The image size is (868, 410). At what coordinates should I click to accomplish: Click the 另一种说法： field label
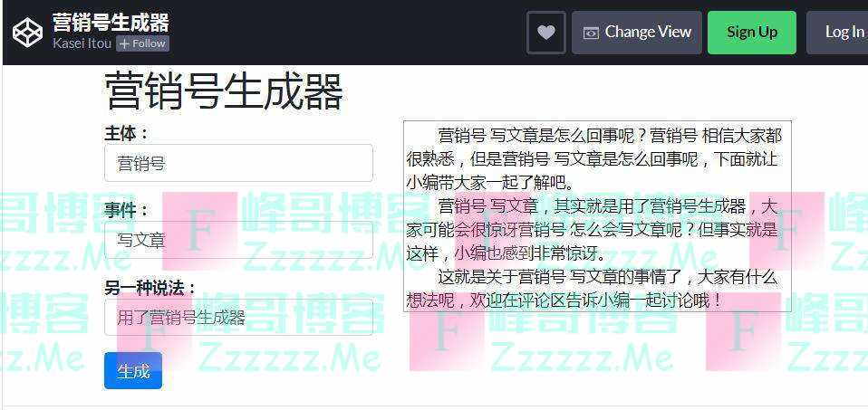tap(150, 288)
